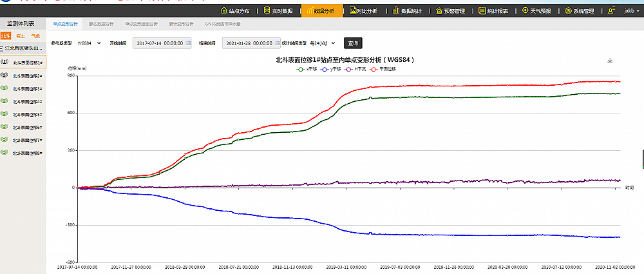Open the 参考系类型 WGS84 dropdown

(89, 43)
